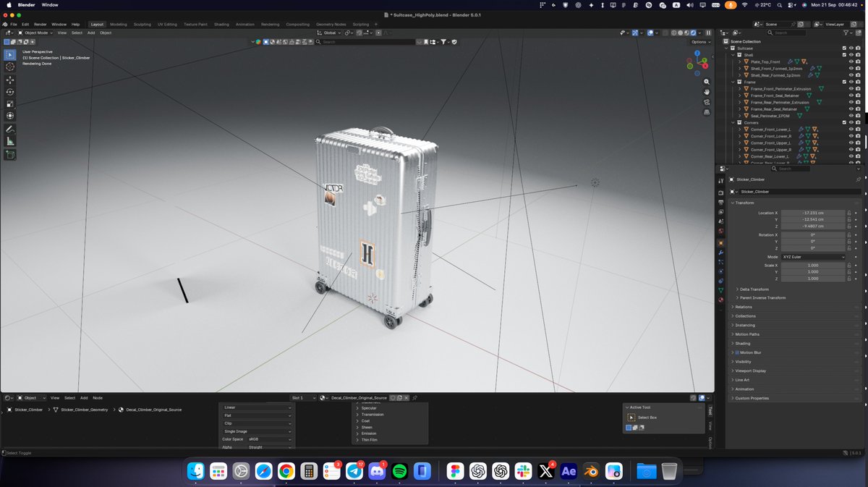Hide Frame_Front_Seal_Retainer in viewport via eye icon
Image resolution: width=868 pixels, height=487 pixels.
(851, 96)
